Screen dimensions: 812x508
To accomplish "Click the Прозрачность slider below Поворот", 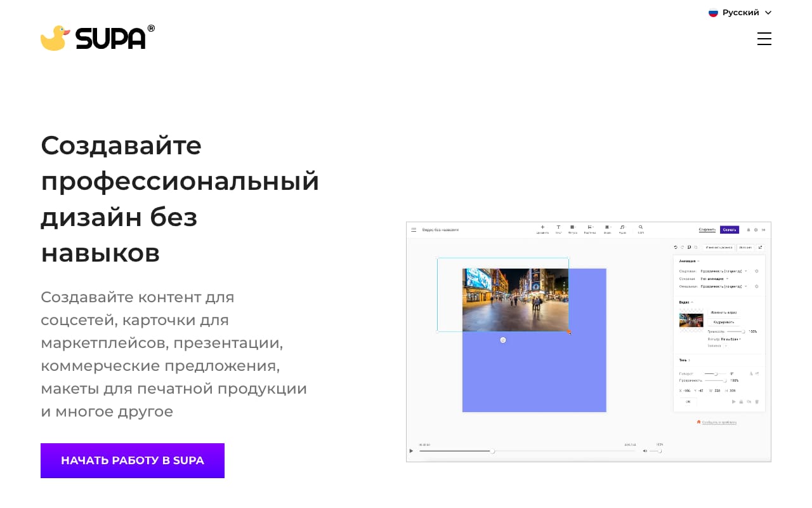I will pyautogui.click(x=716, y=380).
